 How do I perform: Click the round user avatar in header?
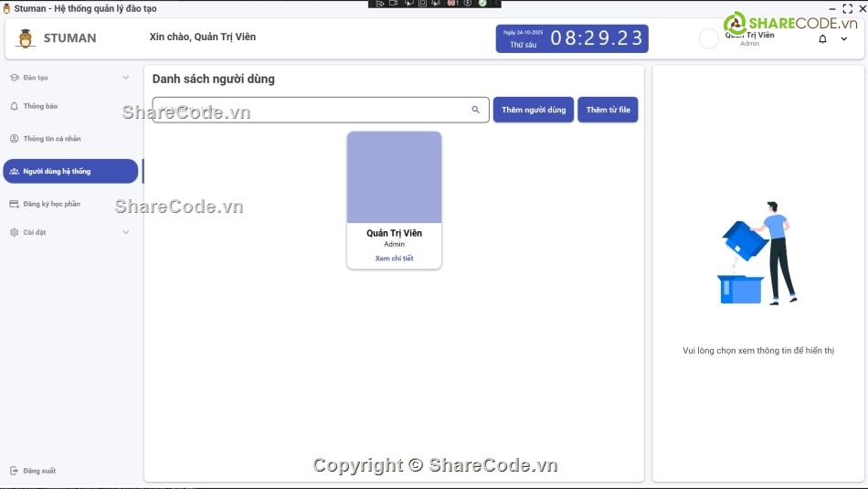[x=709, y=38]
